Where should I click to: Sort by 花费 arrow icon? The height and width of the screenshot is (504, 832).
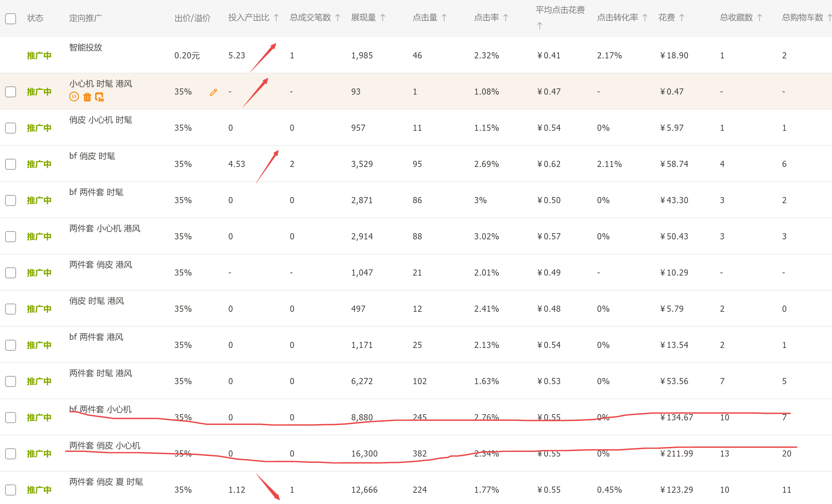point(682,18)
